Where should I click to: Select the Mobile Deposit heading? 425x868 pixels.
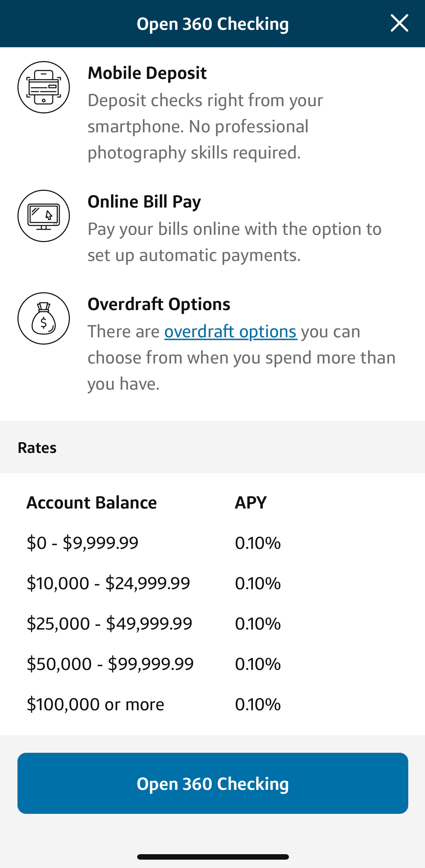(x=147, y=73)
